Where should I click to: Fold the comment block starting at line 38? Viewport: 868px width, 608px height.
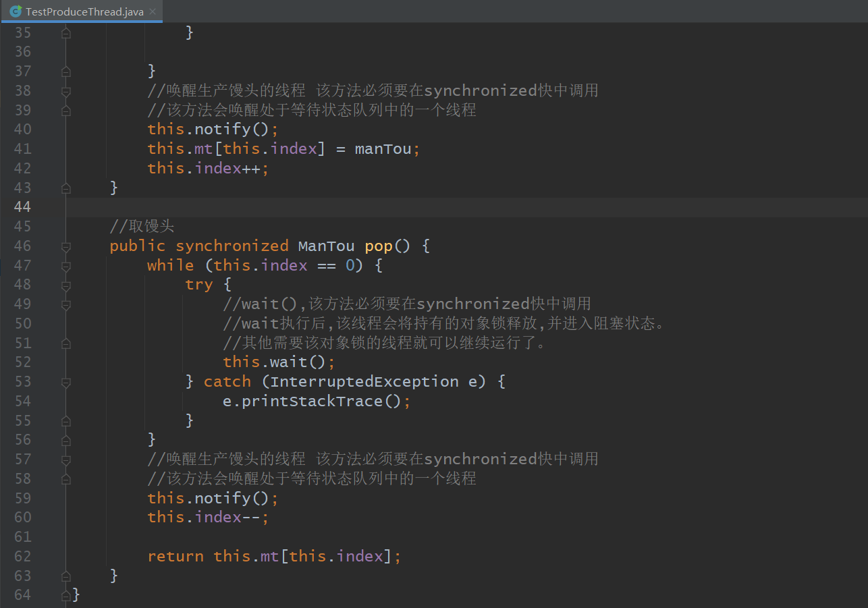point(65,91)
